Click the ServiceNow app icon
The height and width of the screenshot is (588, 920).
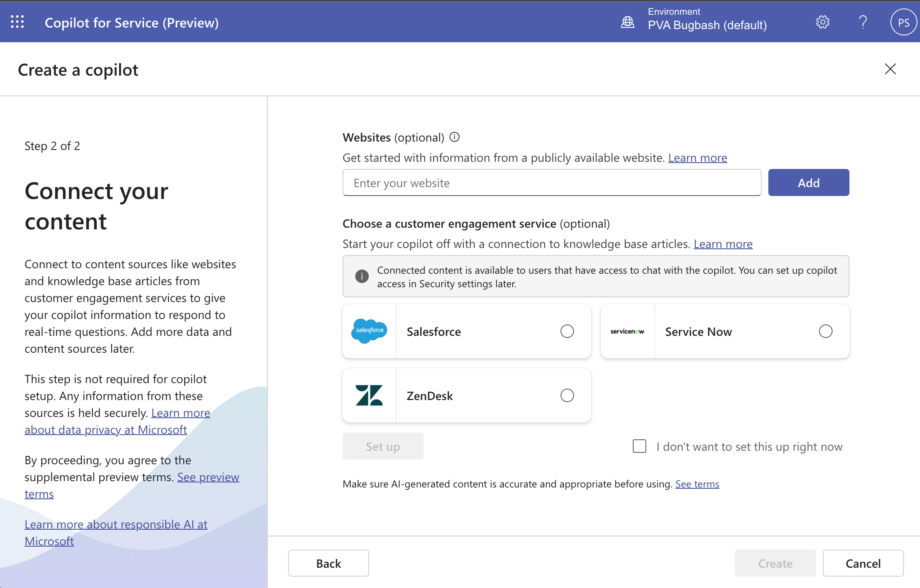point(627,331)
